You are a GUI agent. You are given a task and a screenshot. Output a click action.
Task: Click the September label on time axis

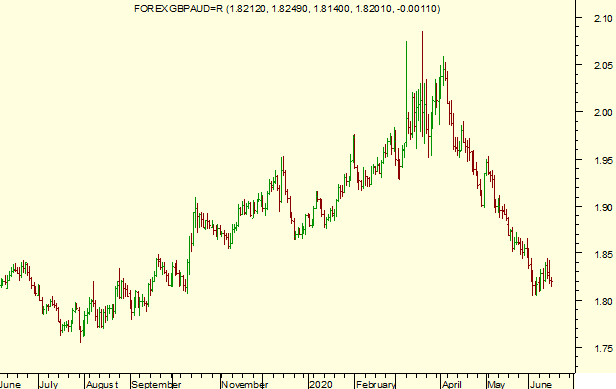pyautogui.click(x=156, y=384)
